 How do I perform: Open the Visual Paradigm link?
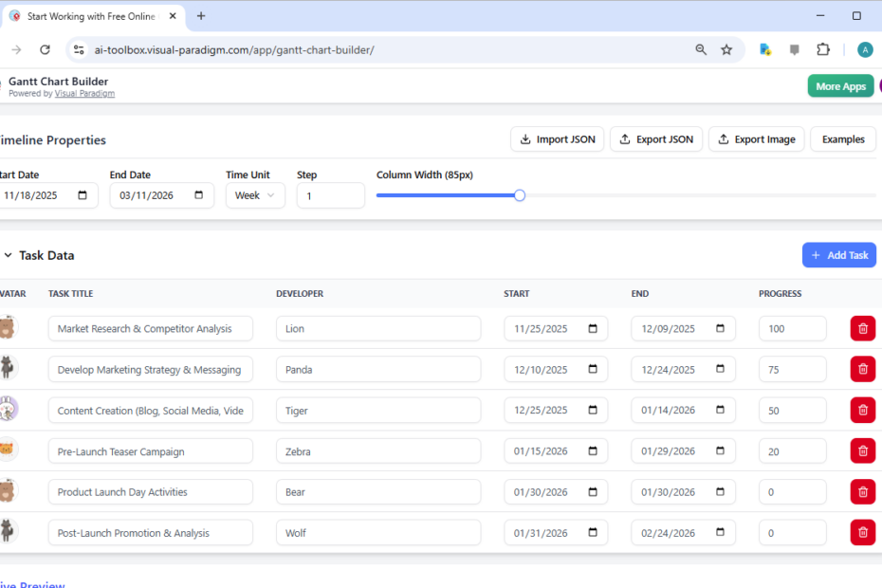[84, 93]
